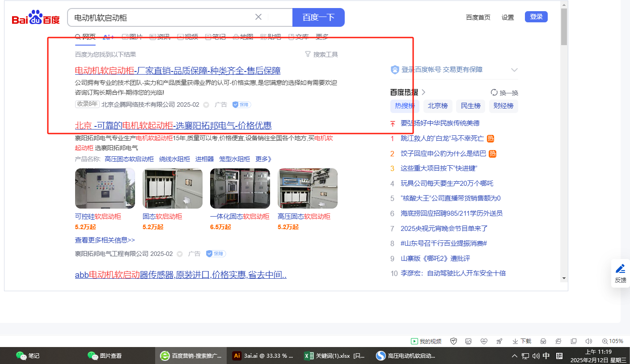Click the 105% page zoom control
Screen dimensions: 630x364
613,341
